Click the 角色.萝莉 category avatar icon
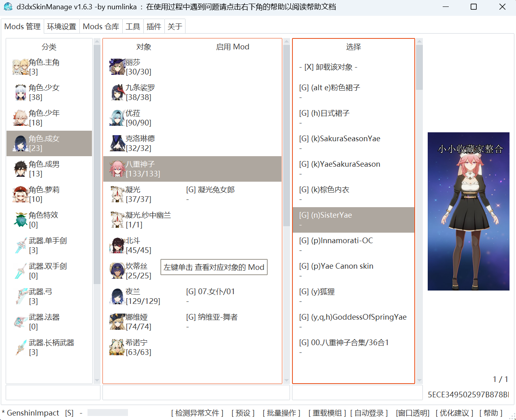516x420 pixels. pos(20,195)
